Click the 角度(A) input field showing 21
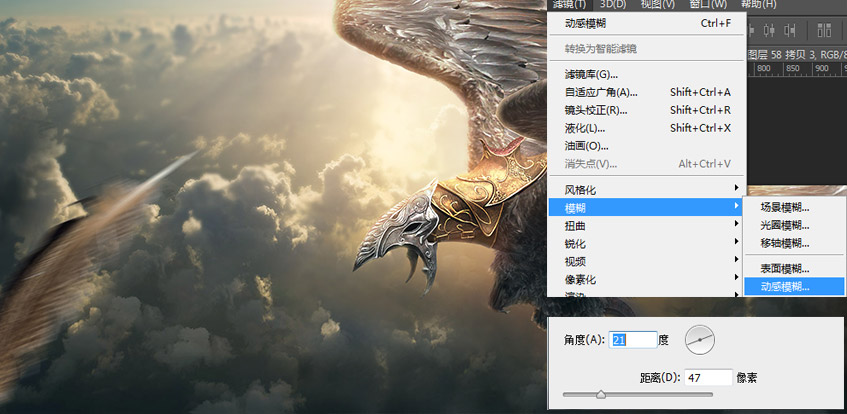Screen dimensions: 847x414 pos(633,340)
